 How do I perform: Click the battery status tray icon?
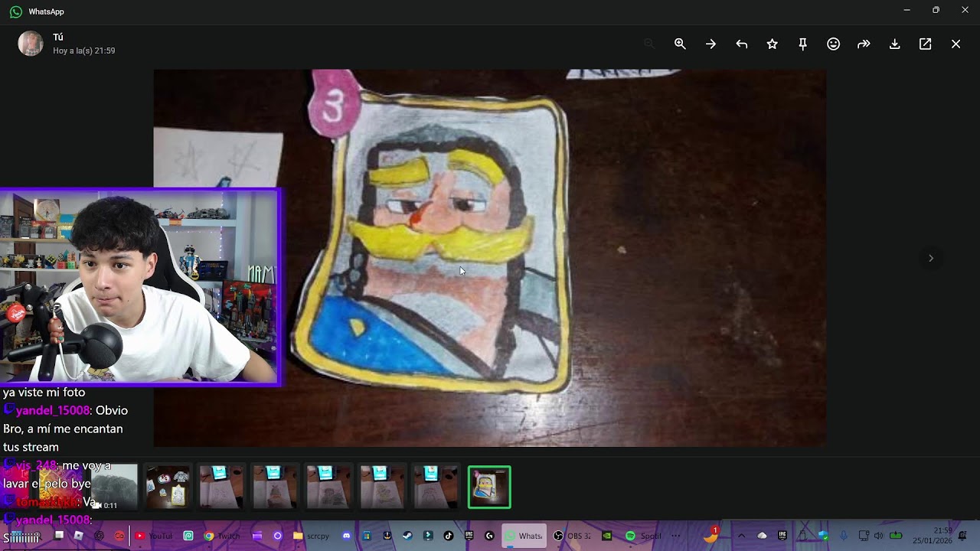coord(895,536)
